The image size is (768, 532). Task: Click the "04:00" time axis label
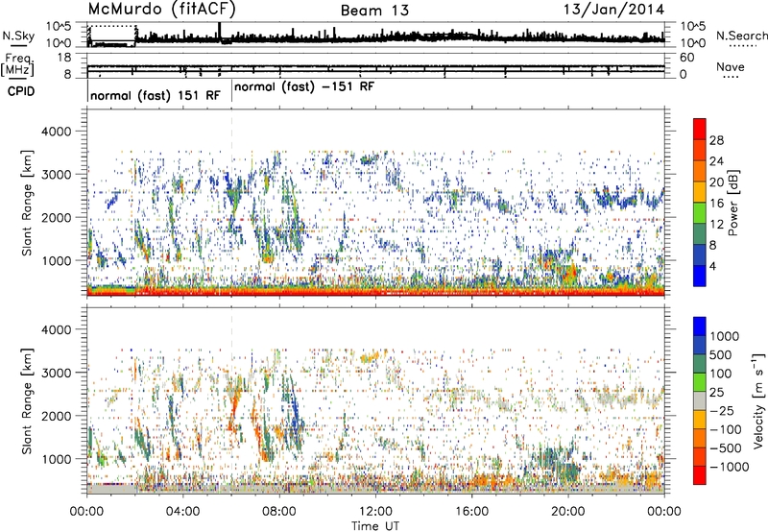183,512
